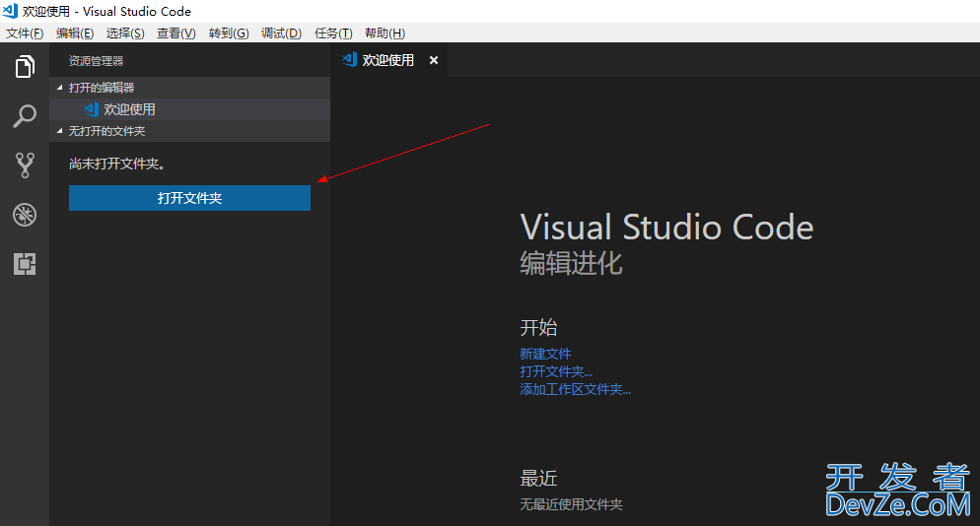Open the 转到(G) menu
The image size is (980, 526).
tap(229, 33)
